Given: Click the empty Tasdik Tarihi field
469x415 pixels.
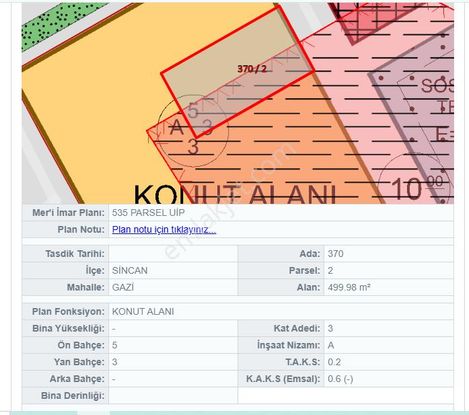Looking at the screenshot, I should tap(173, 254).
